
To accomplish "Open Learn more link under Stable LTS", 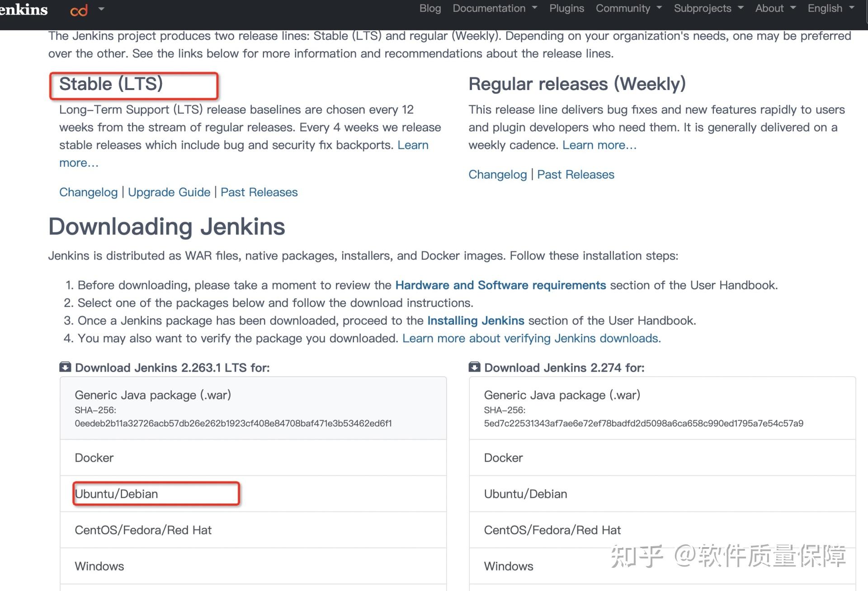I will point(413,145).
